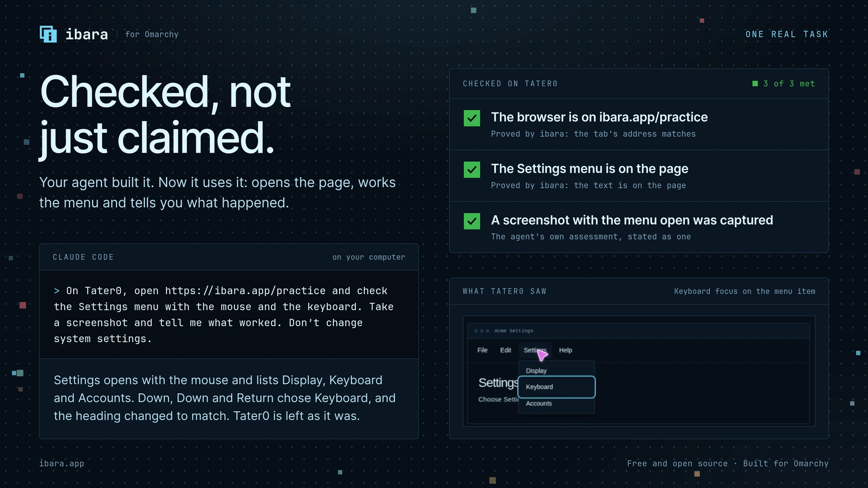Screen dimensions: 868x488
Task: Click the 'on your computer' label
Action: click(369, 257)
